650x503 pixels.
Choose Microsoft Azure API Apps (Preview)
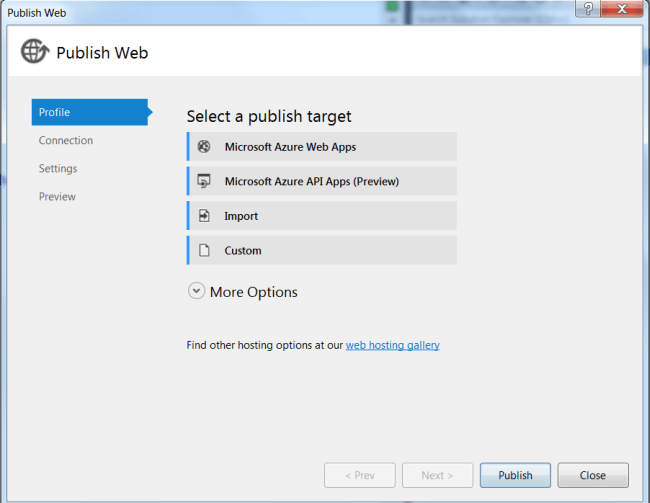(322, 181)
